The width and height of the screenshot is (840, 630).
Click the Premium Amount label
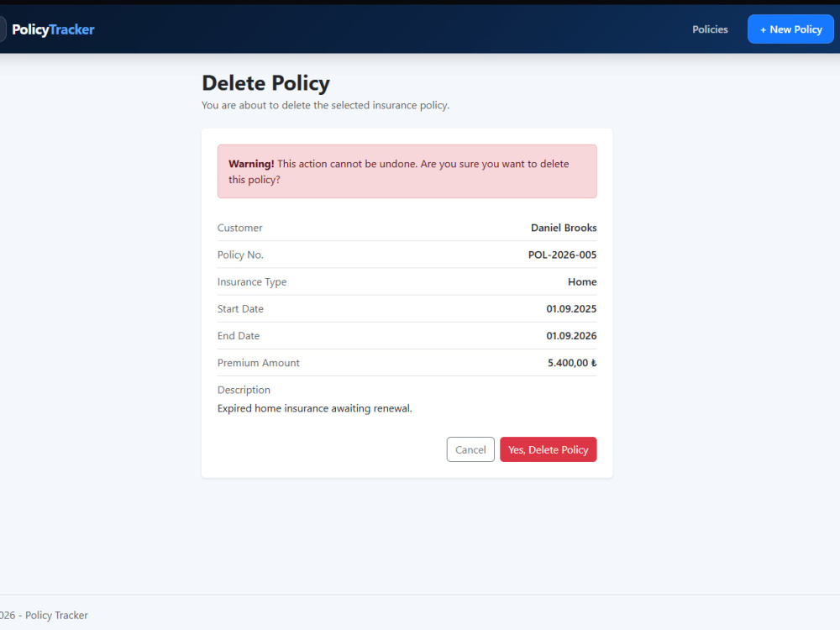258,363
